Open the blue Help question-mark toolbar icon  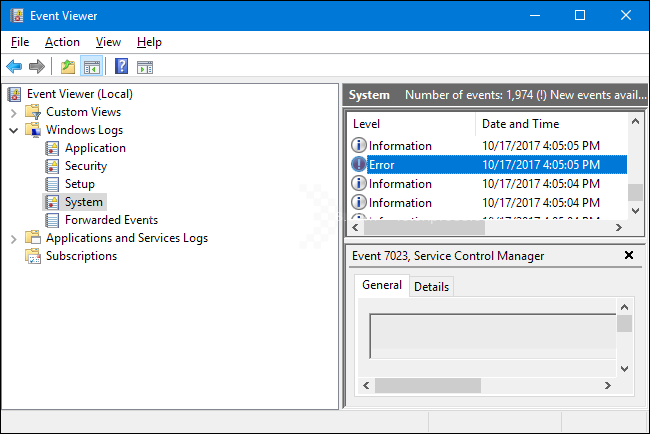pyautogui.click(x=121, y=67)
